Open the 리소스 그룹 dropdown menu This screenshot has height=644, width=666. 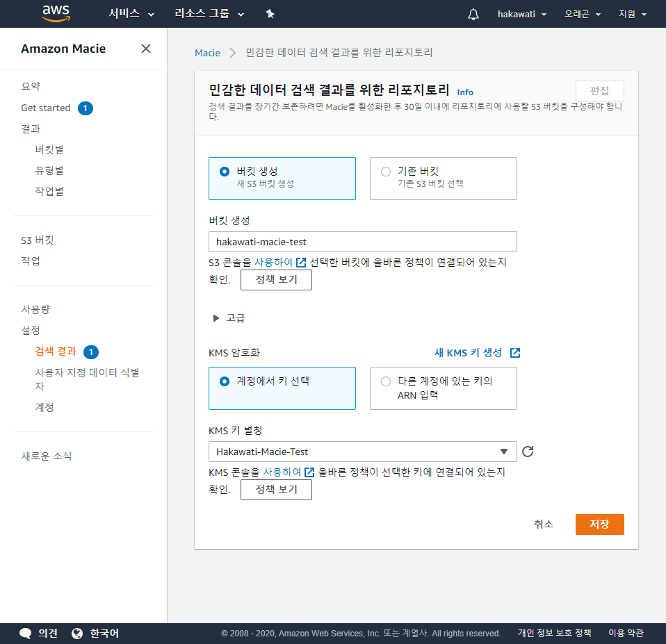[x=209, y=14]
